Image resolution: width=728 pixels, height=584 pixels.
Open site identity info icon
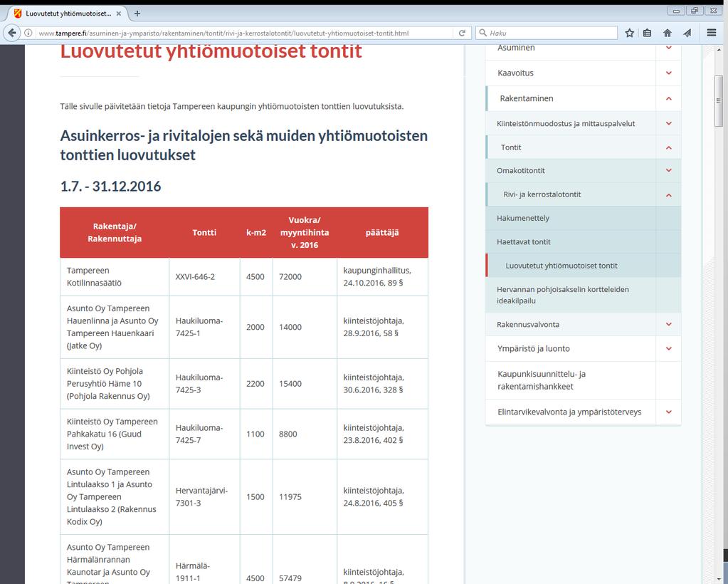click(28, 33)
